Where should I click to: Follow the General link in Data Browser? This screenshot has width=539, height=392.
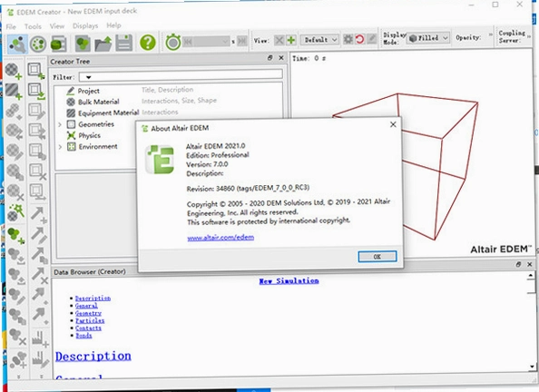pyautogui.click(x=86, y=306)
